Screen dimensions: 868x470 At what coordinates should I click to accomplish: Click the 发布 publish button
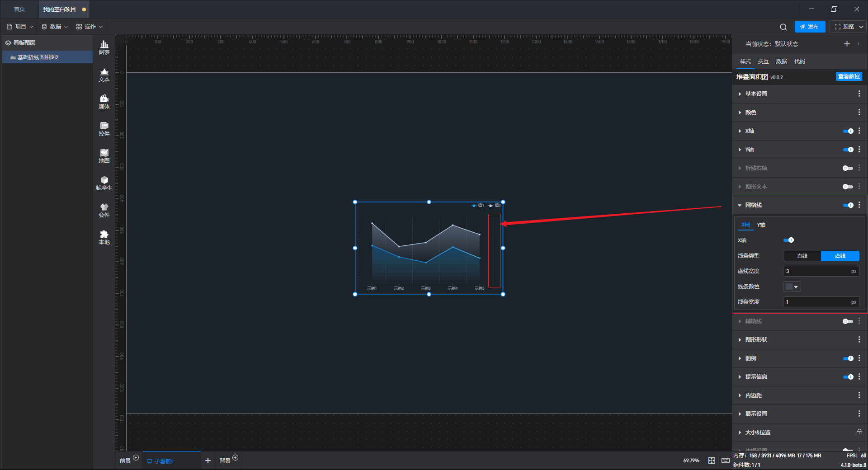(810, 27)
